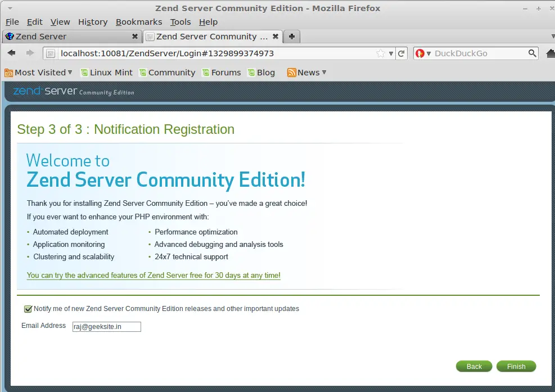Click the Step 3 of 3 heading text

[x=125, y=129]
